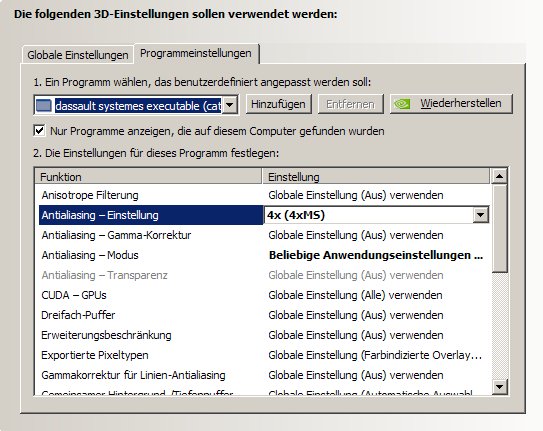Expand the 4x (4xMS) antialiasing dropdown

[480, 215]
